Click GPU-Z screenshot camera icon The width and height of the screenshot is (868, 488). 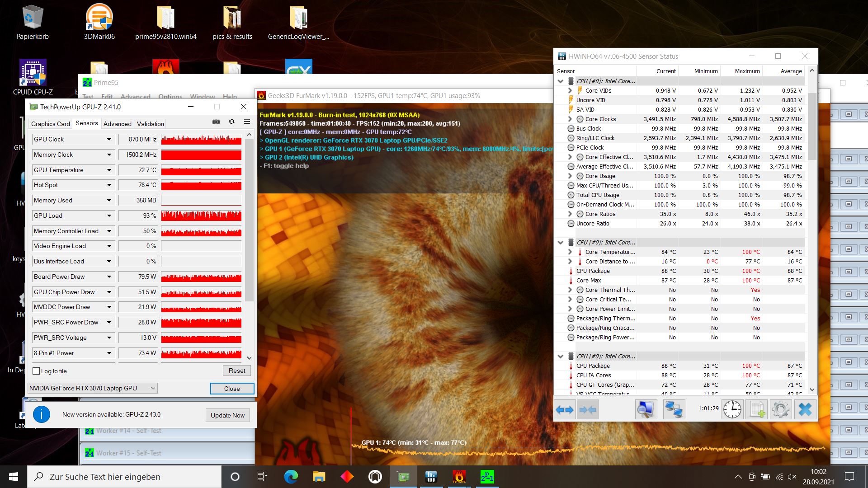click(x=216, y=122)
